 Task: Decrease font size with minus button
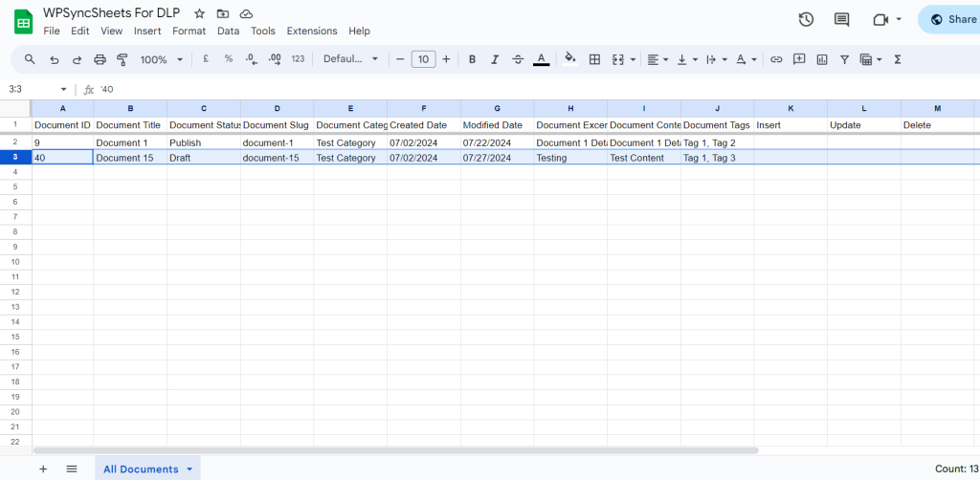pyautogui.click(x=400, y=59)
